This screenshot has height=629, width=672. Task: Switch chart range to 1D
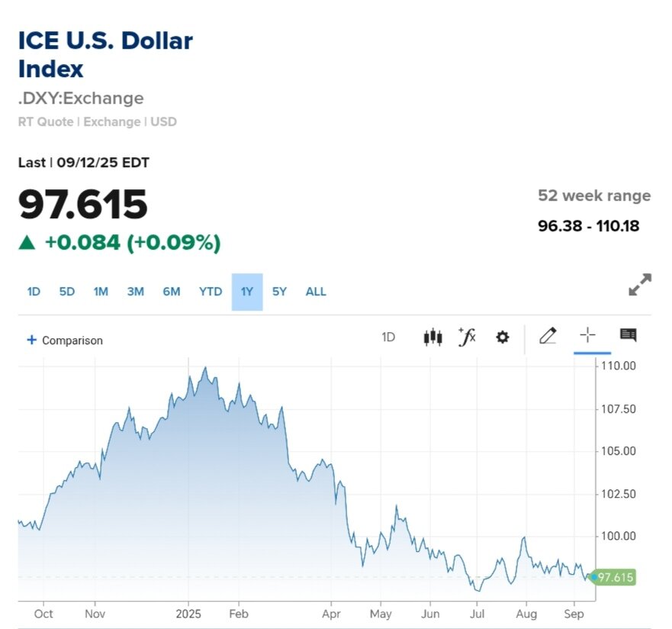coord(34,292)
